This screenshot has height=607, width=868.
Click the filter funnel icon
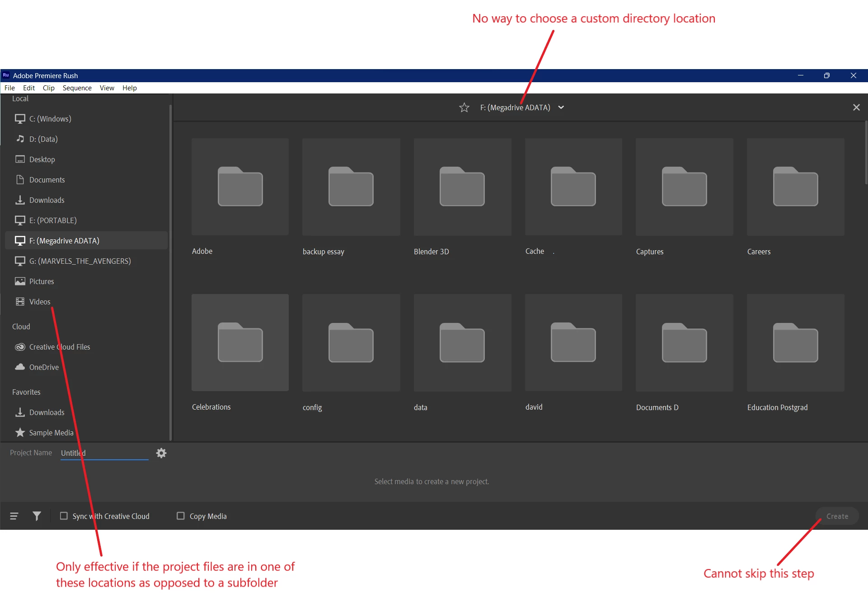[x=37, y=516]
